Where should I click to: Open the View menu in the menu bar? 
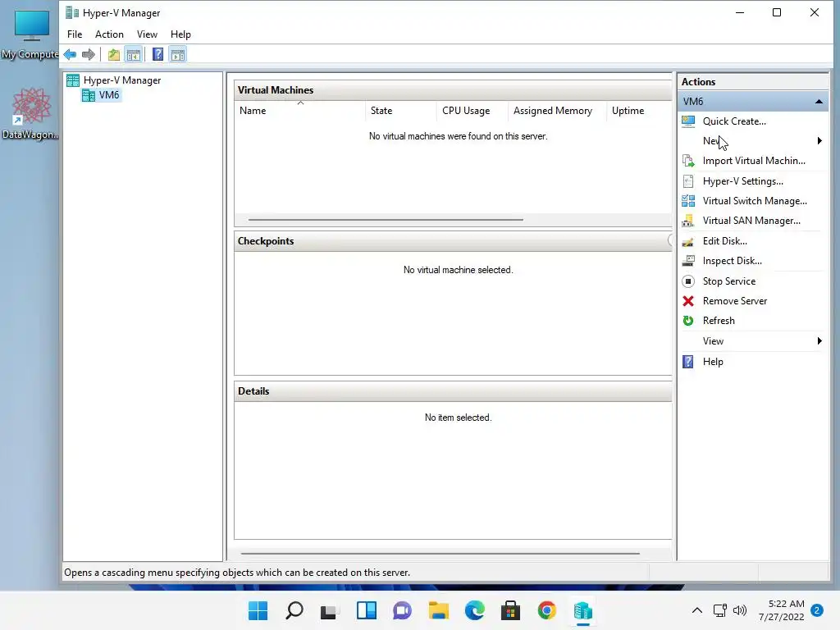[147, 34]
